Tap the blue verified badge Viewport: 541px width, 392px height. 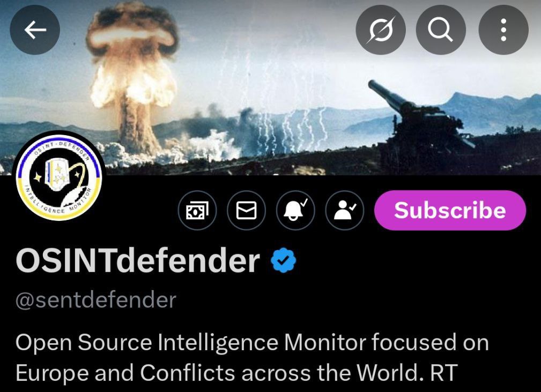pos(283,260)
